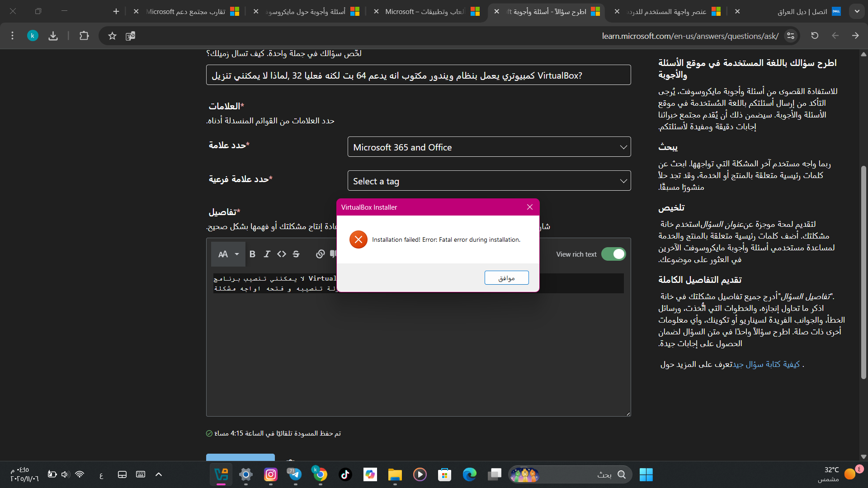Expand the Microsoft 365 and Office tag dropdown
868x488 pixels.
coord(489,147)
